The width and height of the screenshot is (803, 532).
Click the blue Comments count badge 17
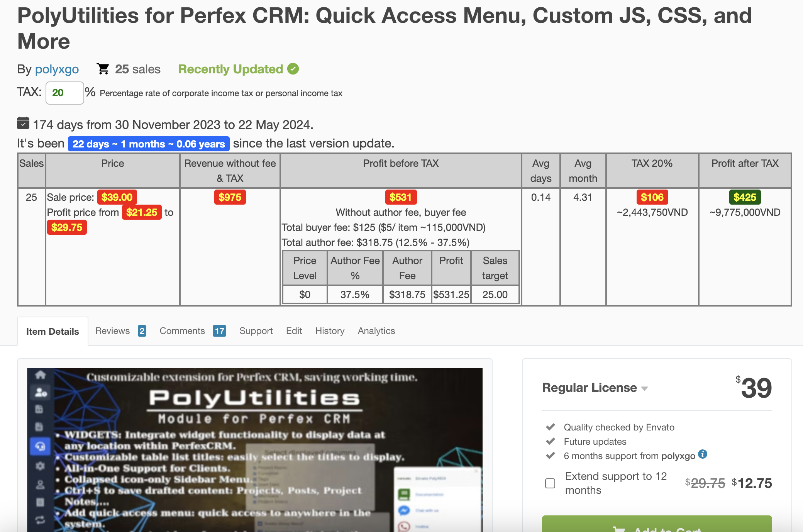pyautogui.click(x=219, y=331)
